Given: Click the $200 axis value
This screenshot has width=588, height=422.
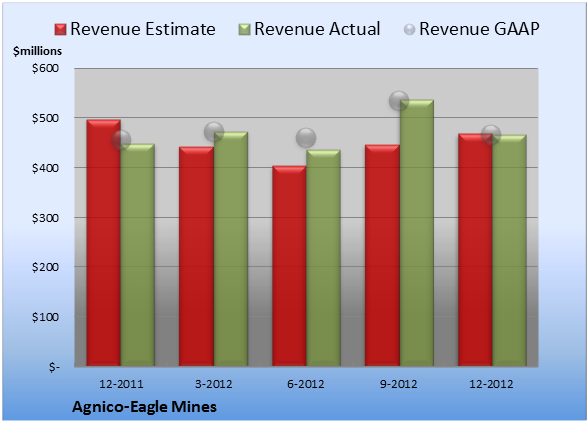Looking at the screenshot, I should point(45,267).
